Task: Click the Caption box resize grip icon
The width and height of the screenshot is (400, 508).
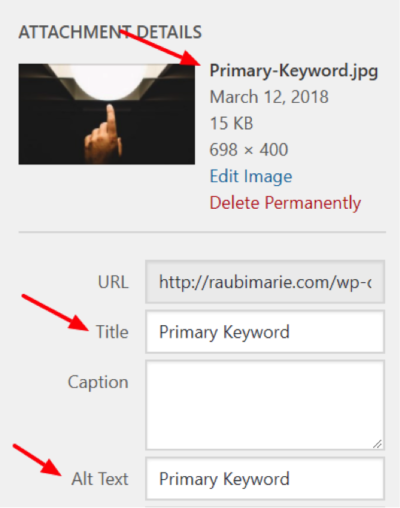Action: point(377,444)
